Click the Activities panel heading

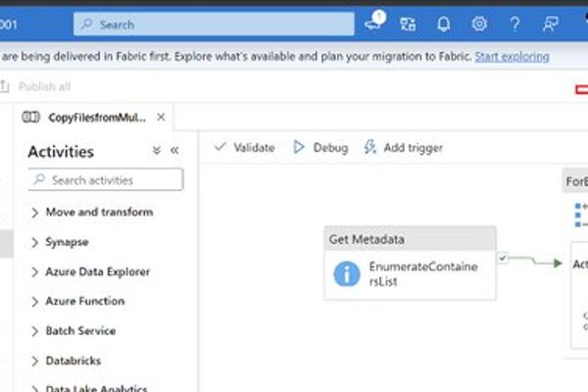61,152
